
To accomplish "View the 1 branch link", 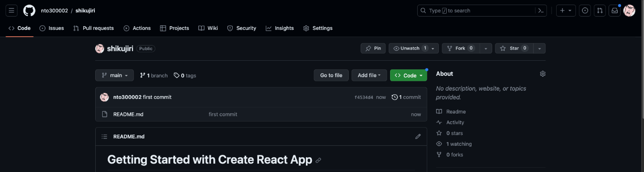I will coord(154,75).
